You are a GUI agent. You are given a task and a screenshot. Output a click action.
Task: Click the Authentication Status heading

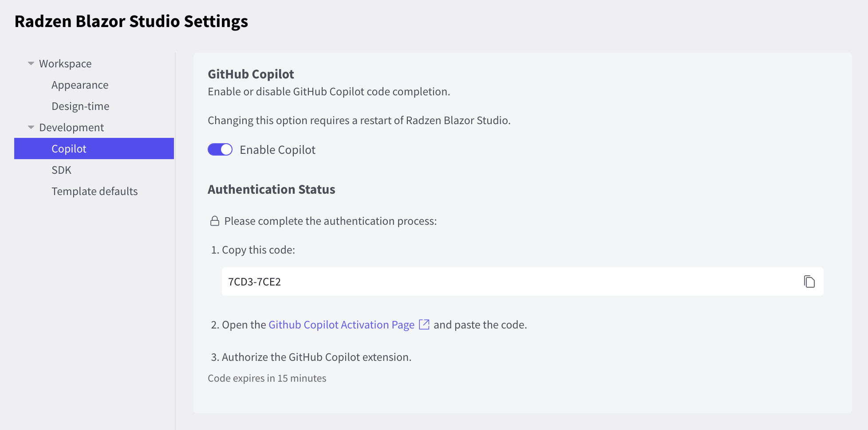(x=271, y=189)
